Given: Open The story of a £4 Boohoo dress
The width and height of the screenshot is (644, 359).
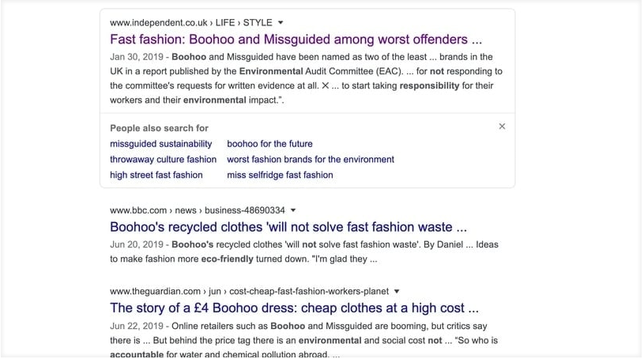Looking at the screenshot, I should point(294,308).
